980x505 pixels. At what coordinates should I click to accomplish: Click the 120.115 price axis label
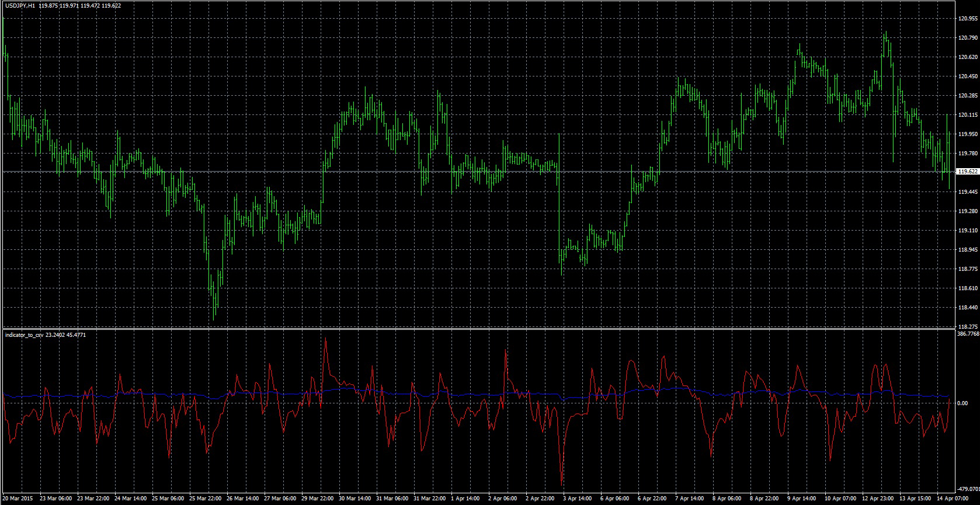point(967,115)
